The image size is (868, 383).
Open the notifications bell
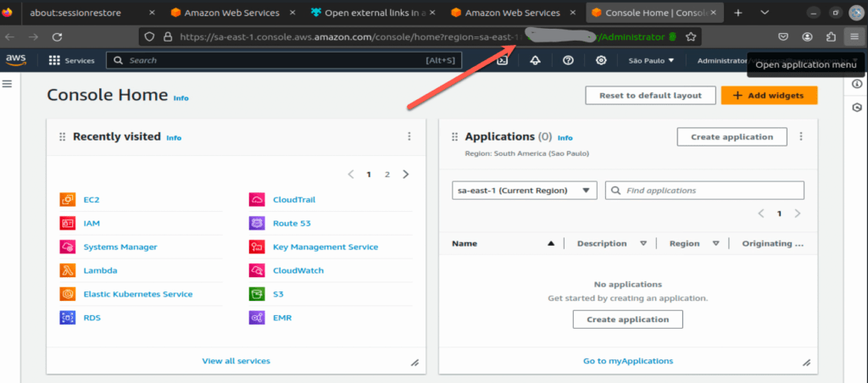535,60
